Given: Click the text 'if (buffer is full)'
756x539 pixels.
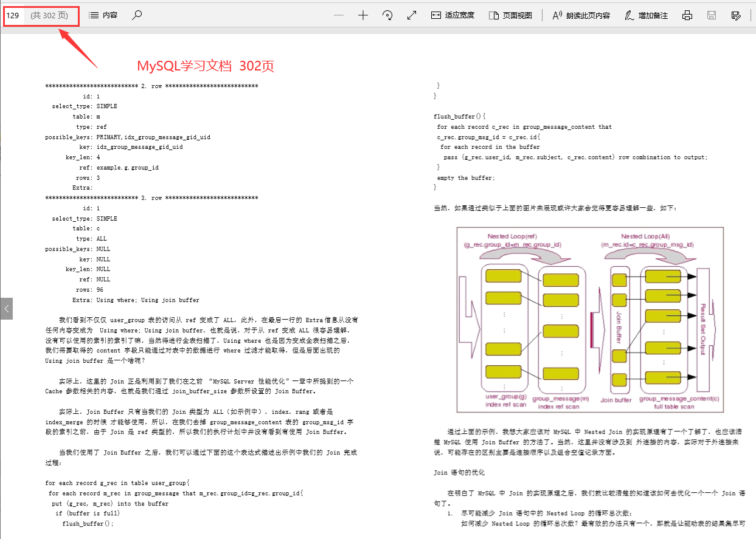Looking at the screenshot, I should (88, 513).
